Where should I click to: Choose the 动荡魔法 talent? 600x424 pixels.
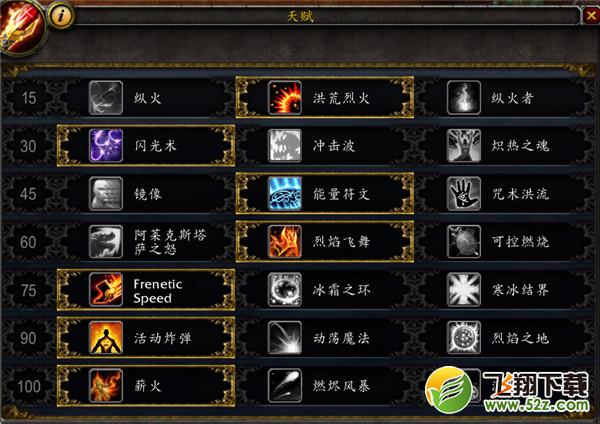[324, 338]
